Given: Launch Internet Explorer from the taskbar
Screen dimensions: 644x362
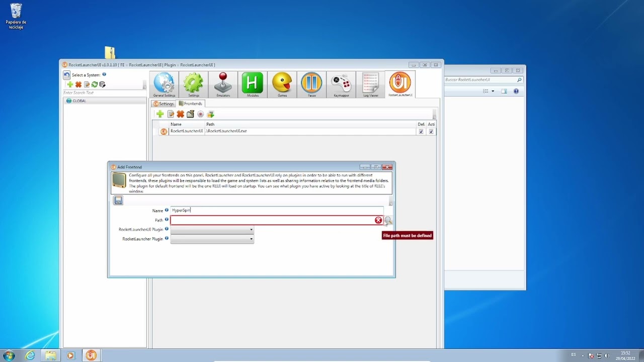Looking at the screenshot, I should coord(30,355).
